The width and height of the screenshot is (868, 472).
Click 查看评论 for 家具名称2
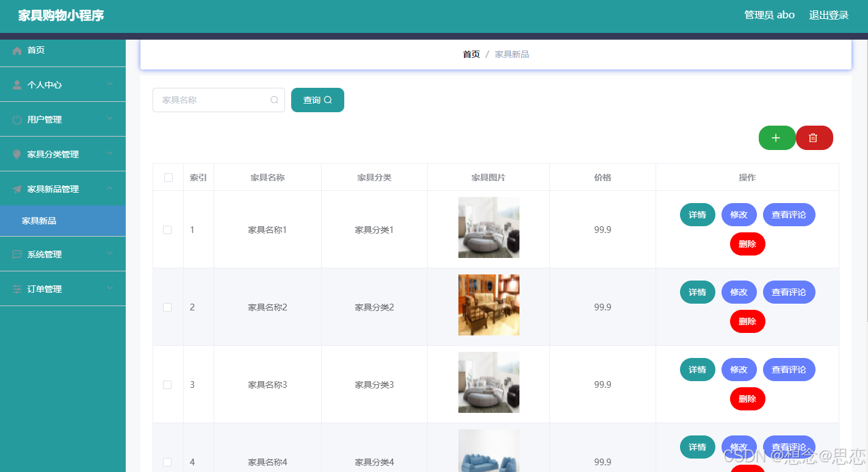(789, 292)
